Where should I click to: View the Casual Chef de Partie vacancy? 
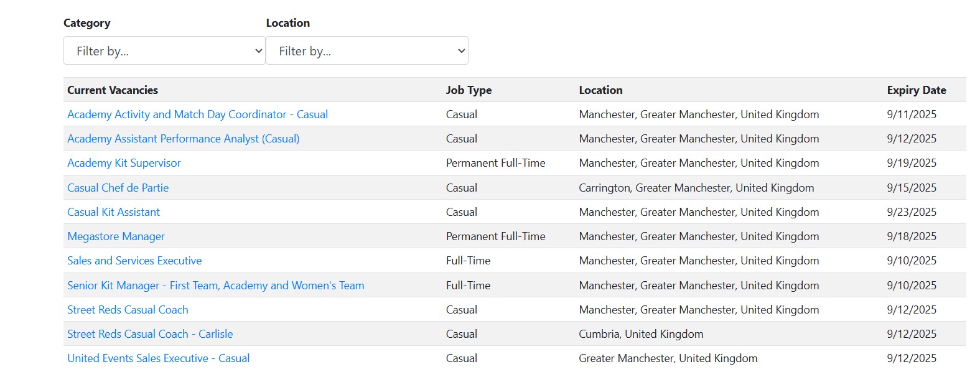pos(118,188)
